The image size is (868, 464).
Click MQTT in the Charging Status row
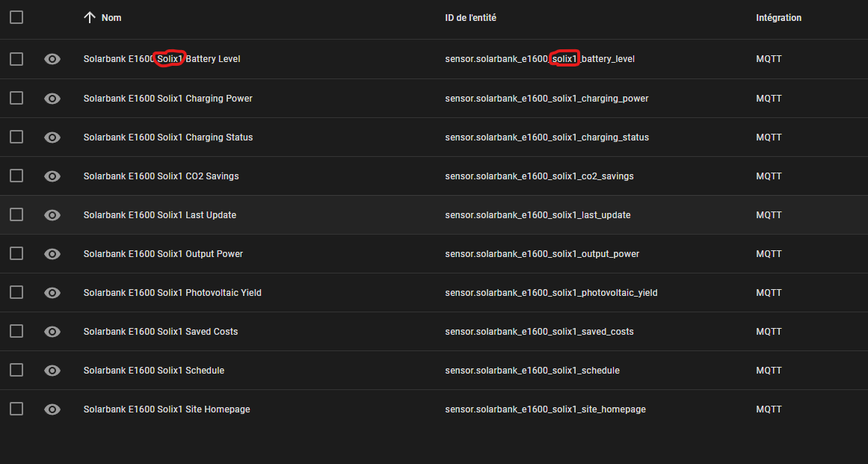(x=769, y=137)
